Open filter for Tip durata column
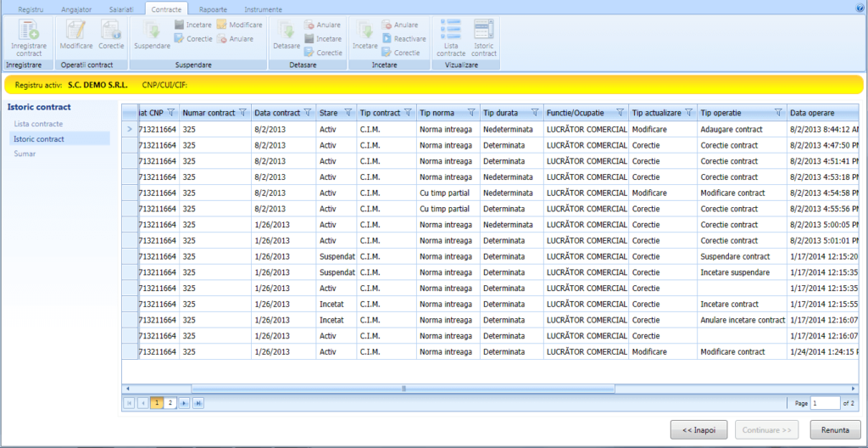This screenshot has height=448, width=868. [x=536, y=113]
